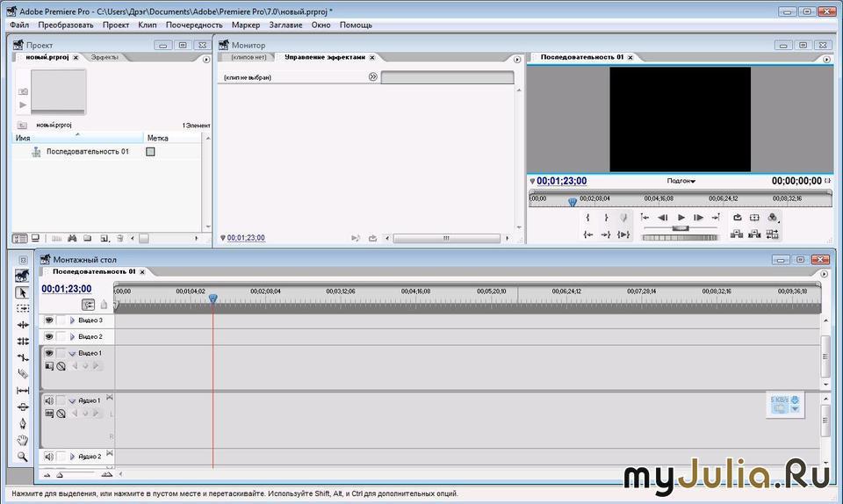The image size is (843, 504).
Task: Switch to Управление эффектами tab
Action: pos(325,57)
